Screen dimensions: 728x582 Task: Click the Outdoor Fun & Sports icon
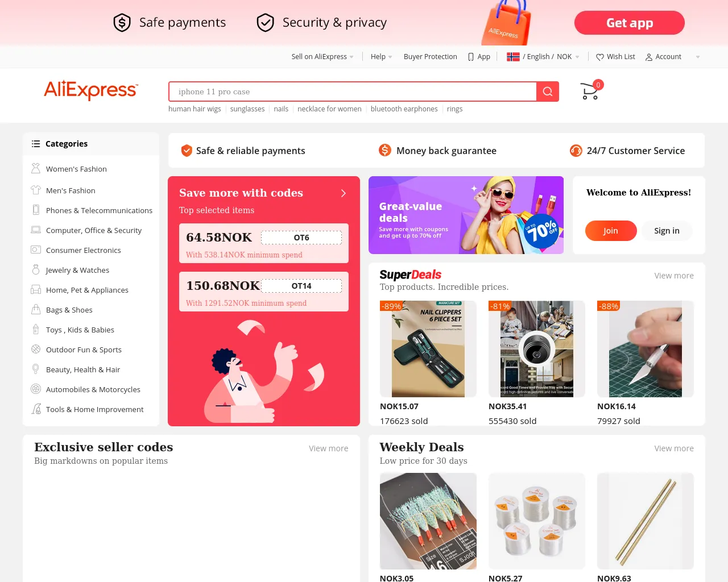[x=36, y=349]
